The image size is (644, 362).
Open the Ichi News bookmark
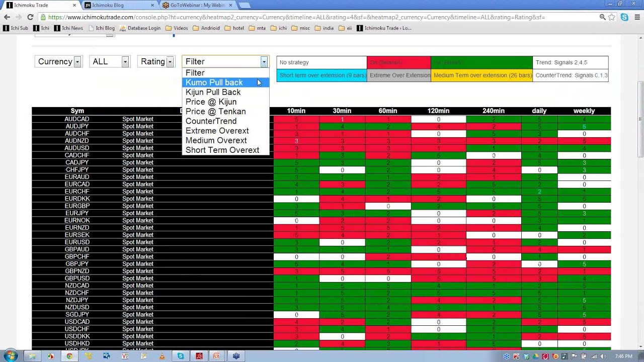click(68, 28)
